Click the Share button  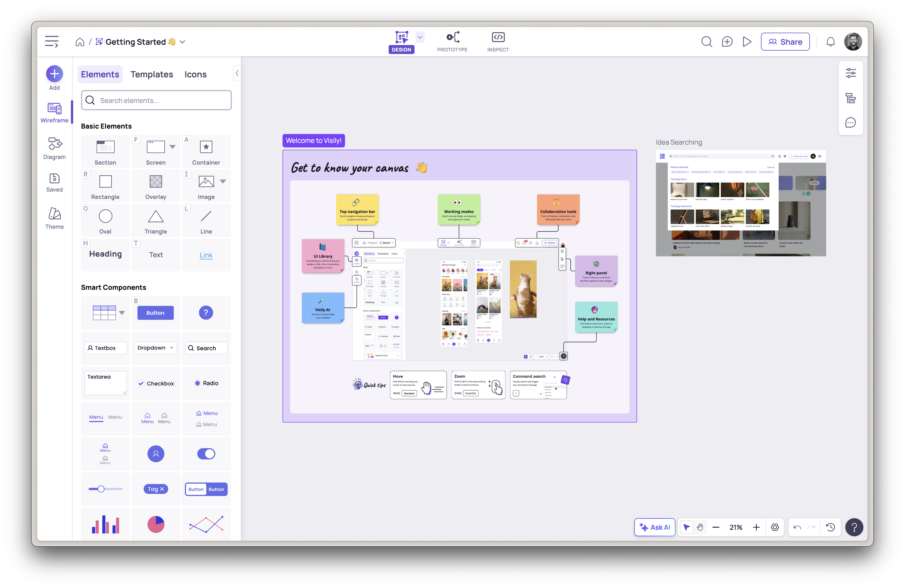click(x=785, y=42)
